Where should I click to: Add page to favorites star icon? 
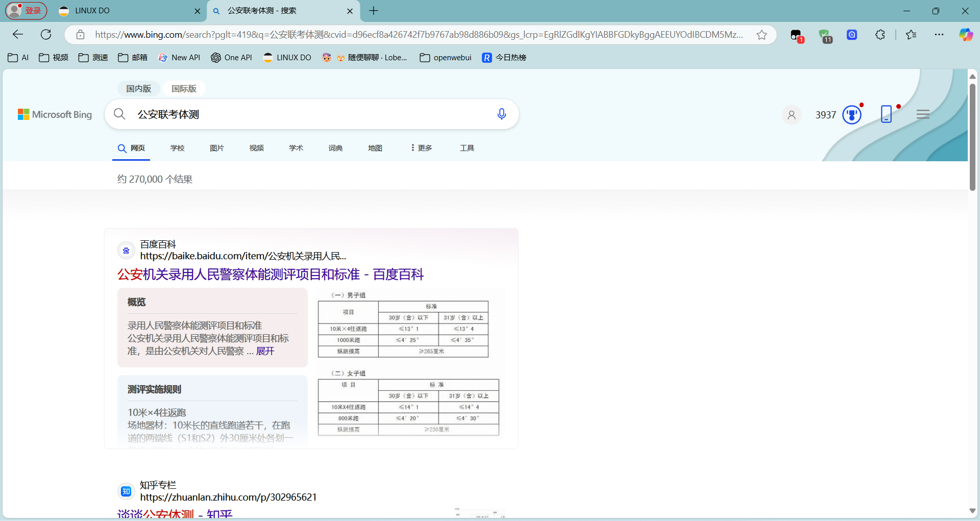762,35
